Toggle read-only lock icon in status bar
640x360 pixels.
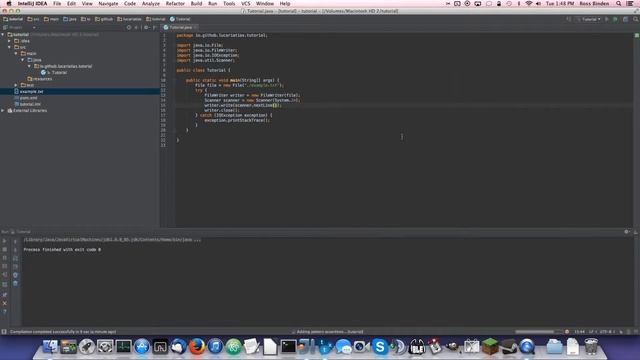(x=622, y=332)
